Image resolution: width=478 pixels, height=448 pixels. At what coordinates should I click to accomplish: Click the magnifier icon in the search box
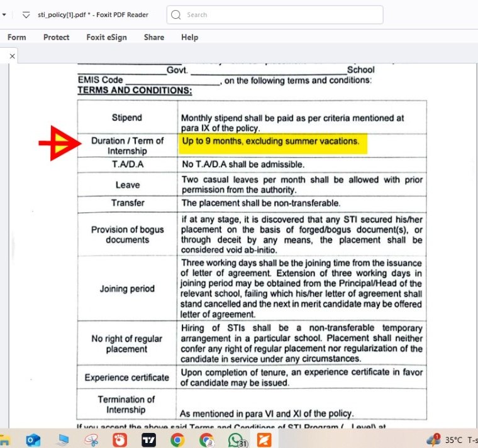point(176,14)
